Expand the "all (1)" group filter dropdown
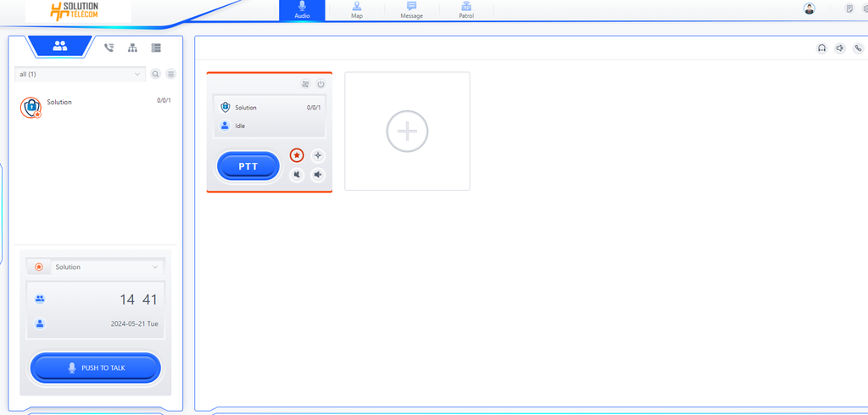This screenshot has width=868, height=415. (81, 75)
